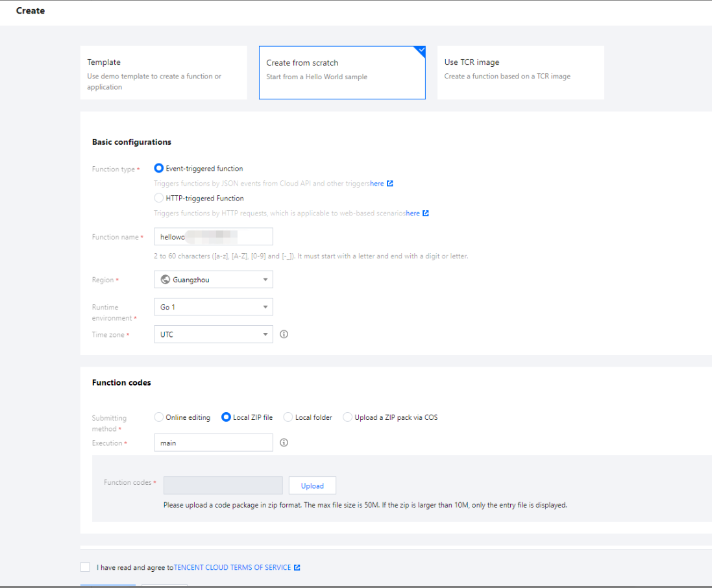Expand the Region dropdown arrow

(x=265, y=280)
